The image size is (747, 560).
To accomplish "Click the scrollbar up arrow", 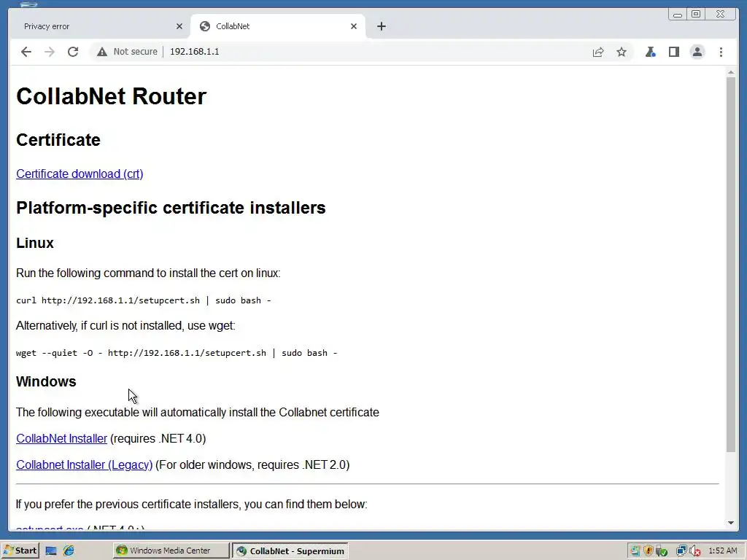I will click(x=731, y=72).
